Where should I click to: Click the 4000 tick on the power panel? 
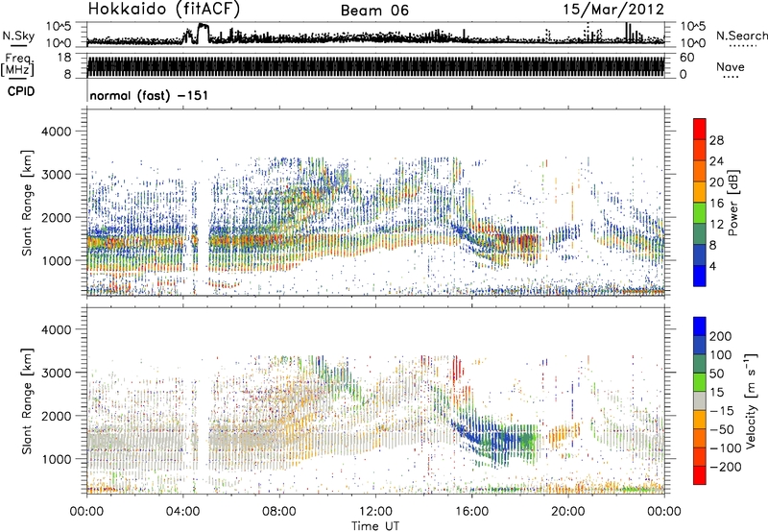click(56, 132)
